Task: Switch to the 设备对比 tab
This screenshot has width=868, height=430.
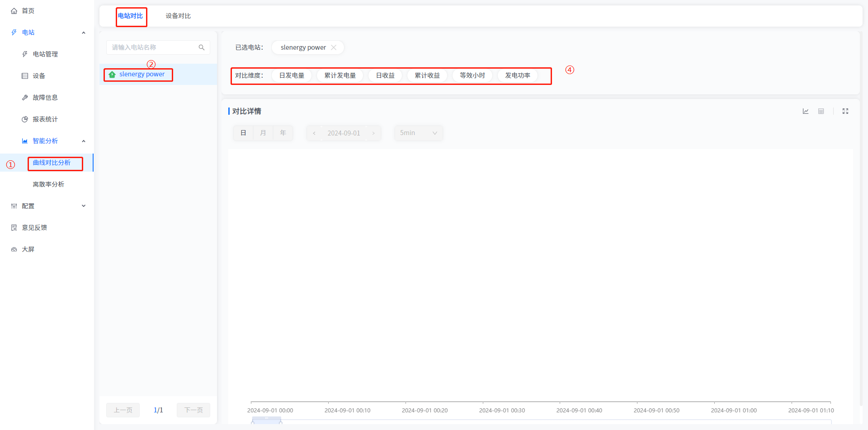Action: (178, 16)
